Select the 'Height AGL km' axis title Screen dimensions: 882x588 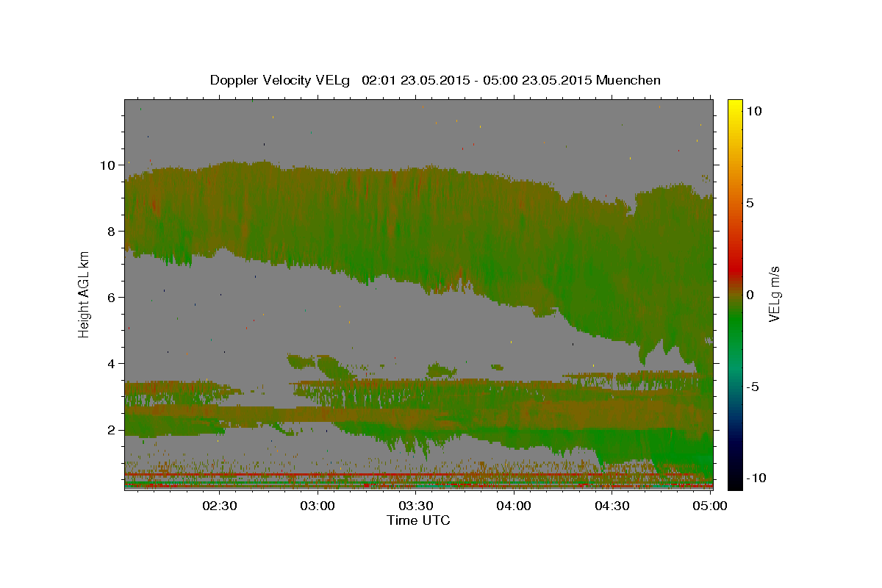[85, 293]
